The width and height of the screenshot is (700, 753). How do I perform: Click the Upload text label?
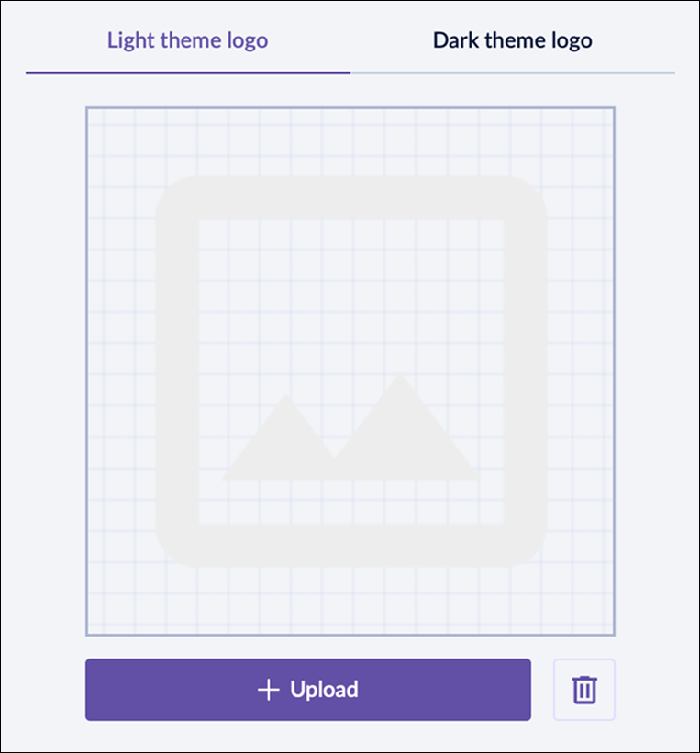coord(324,690)
